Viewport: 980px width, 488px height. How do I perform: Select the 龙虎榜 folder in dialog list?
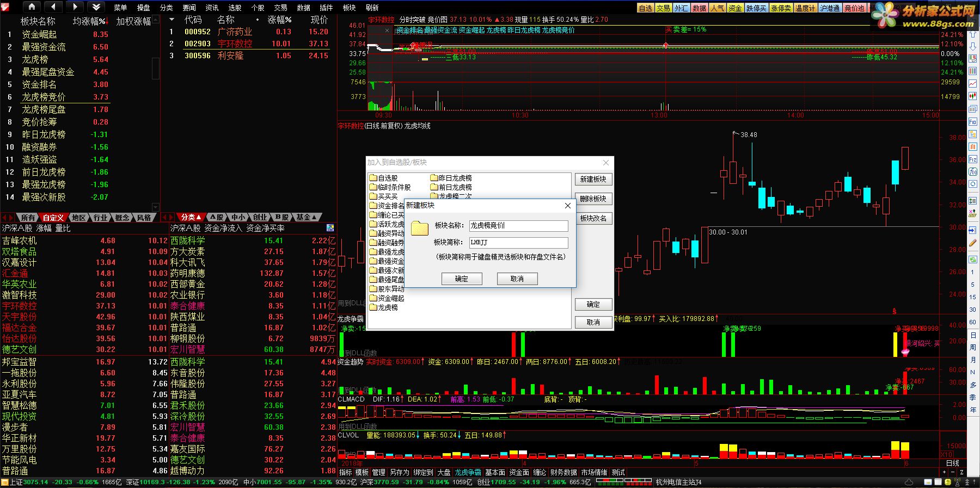[x=383, y=307]
